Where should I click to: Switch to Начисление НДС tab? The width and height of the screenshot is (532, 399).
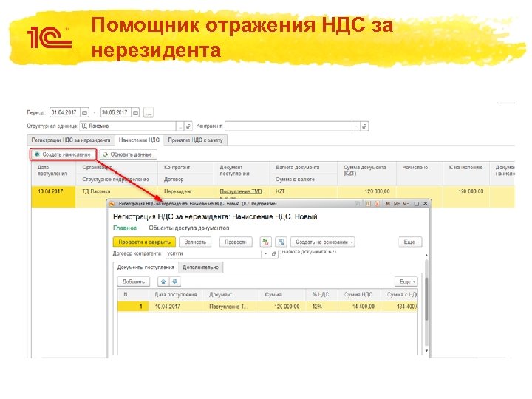click(139, 140)
